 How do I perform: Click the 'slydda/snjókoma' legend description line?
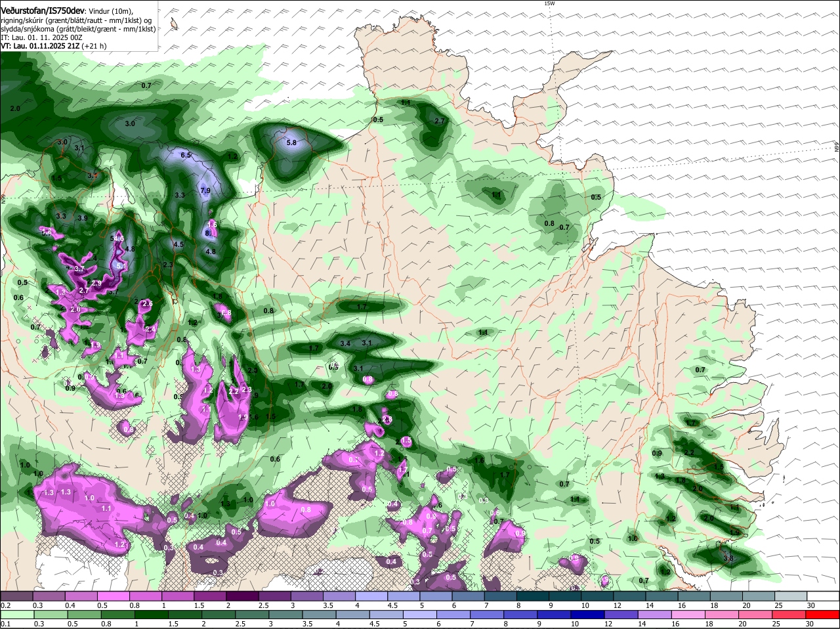point(77,29)
